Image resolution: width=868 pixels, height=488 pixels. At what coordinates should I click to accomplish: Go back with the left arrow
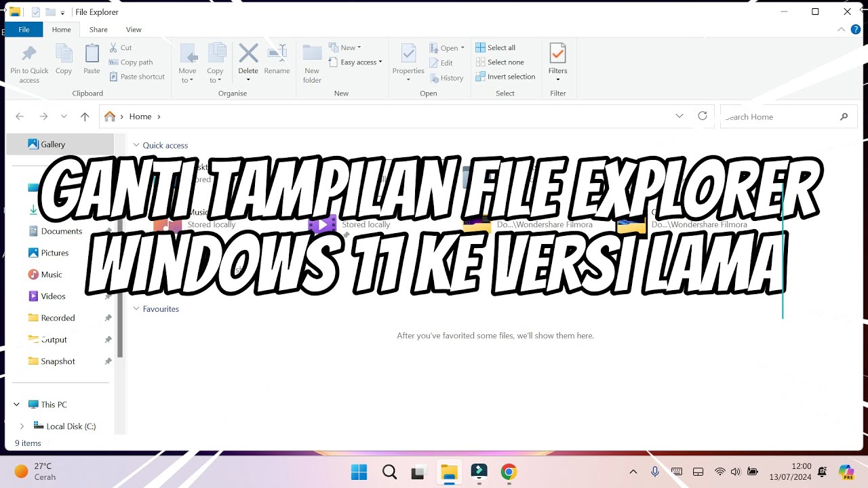tap(20, 117)
